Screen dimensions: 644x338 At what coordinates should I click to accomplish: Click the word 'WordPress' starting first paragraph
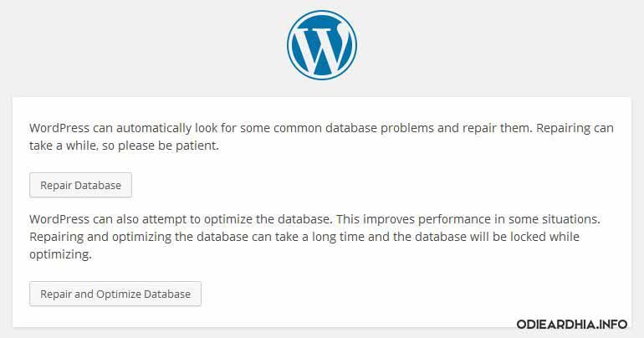click(59, 128)
